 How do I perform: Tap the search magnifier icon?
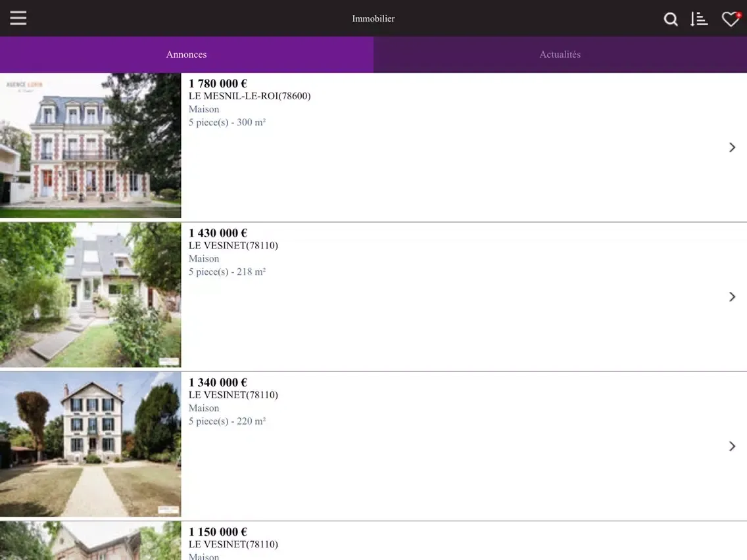pos(670,19)
